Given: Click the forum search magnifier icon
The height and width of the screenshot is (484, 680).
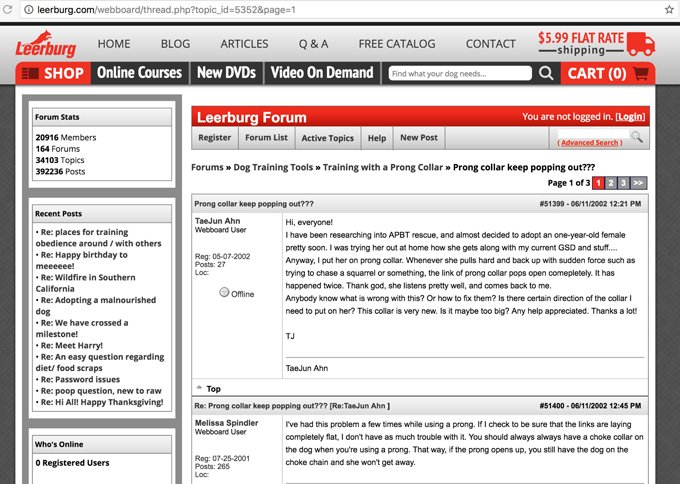Looking at the screenshot, I should coord(637,137).
